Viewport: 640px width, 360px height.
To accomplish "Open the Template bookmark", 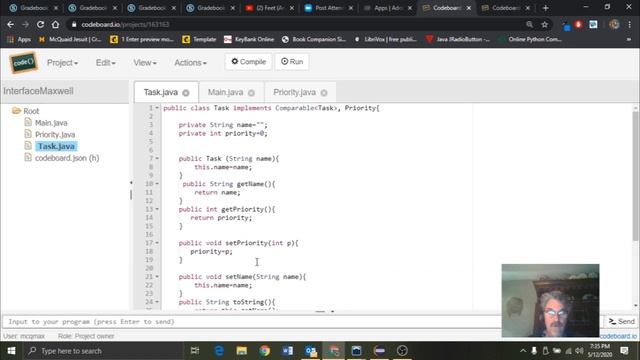I will pyautogui.click(x=199, y=39).
